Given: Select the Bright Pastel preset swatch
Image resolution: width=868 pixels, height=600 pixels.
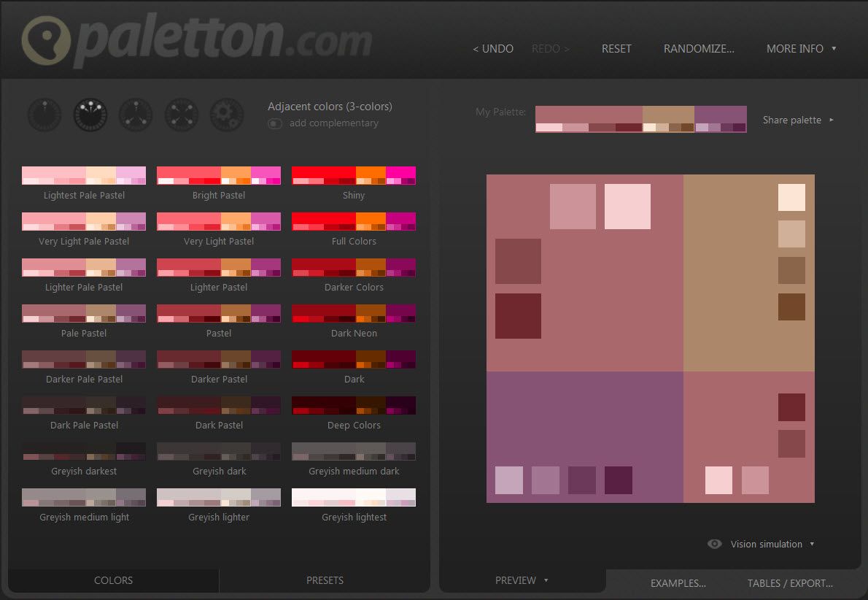Looking at the screenshot, I should pos(218,175).
